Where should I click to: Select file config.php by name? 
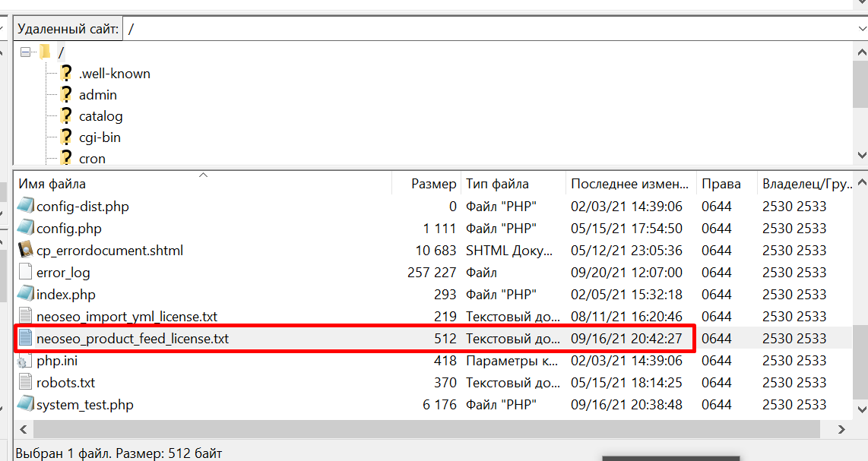[x=69, y=229]
